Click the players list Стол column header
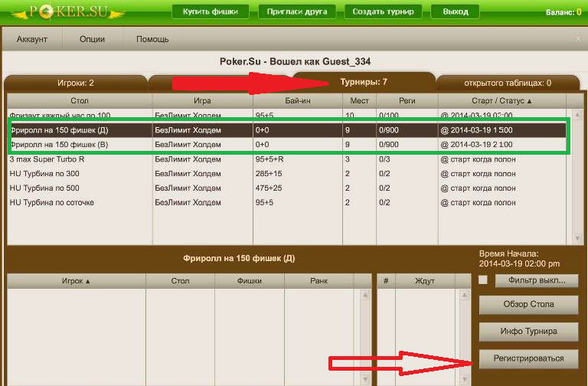Screen dimensions: 588x386 pos(180,281)
